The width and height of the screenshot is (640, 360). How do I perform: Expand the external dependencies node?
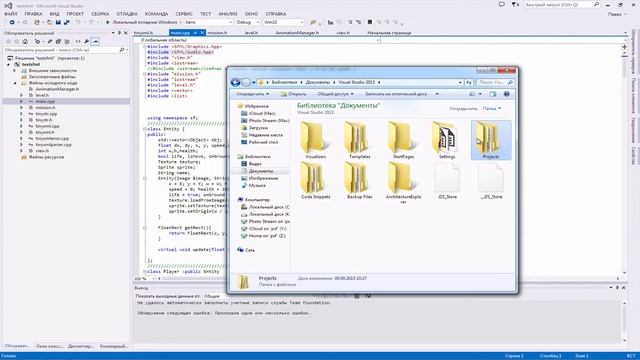point(15,71)
